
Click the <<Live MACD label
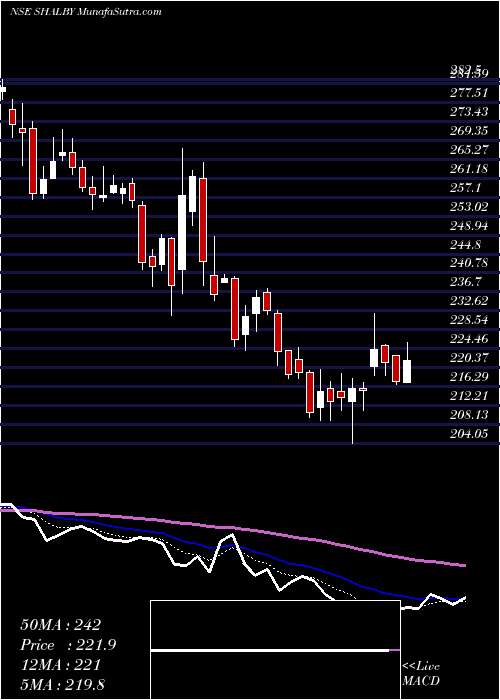[x=421, y=674]
